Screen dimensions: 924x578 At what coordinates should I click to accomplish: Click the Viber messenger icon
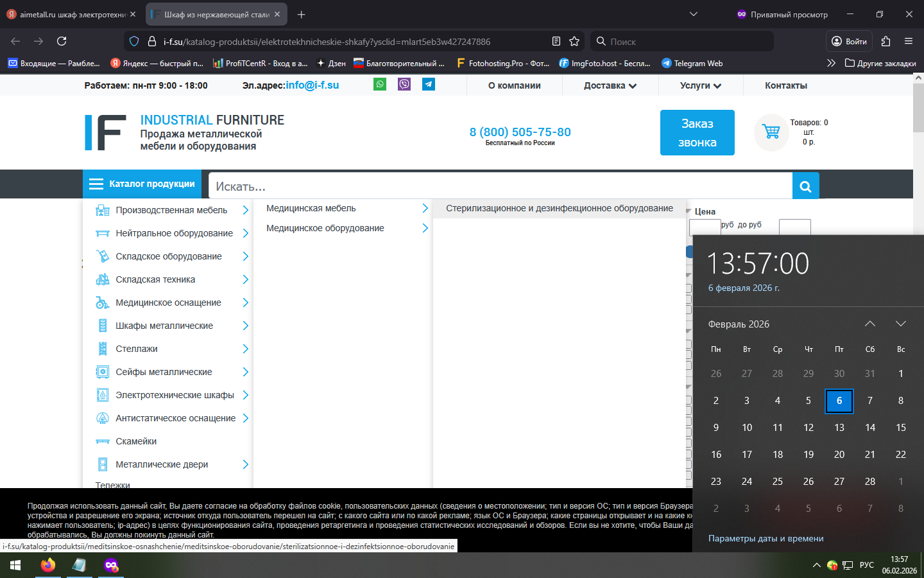[404, 84]
